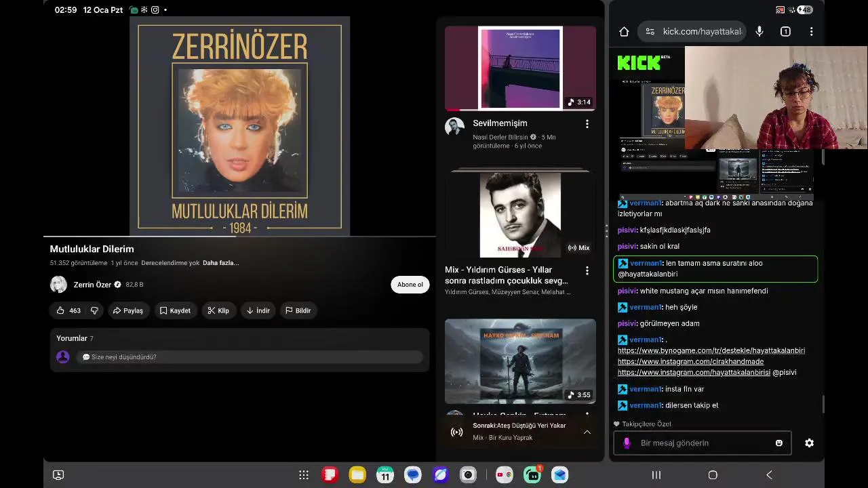
Task: Open the Yorumlar comments header
Action: point(75,338)
